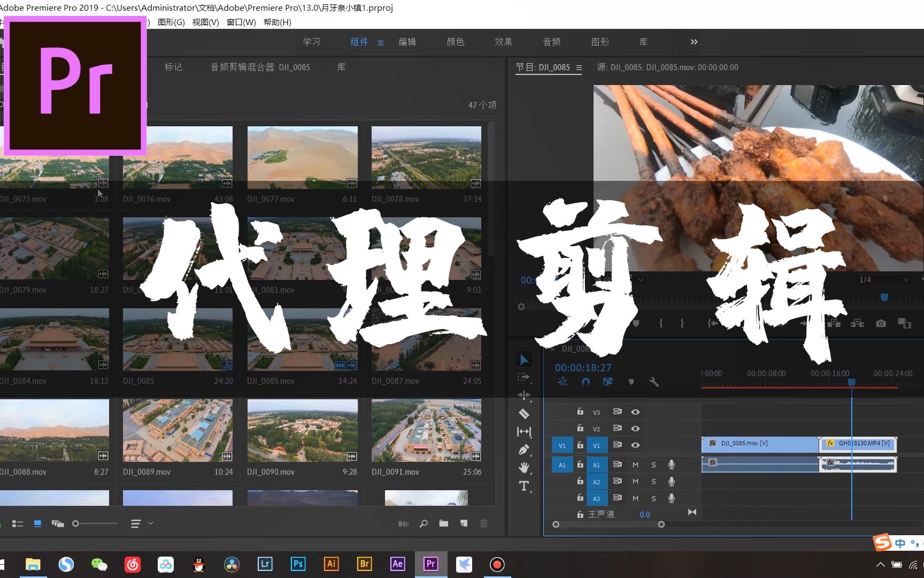Image resolution: width=924 pixels, height=578 pixels.
Task: Toggle sync lock on track A3
Action: (x=617, y=498)
